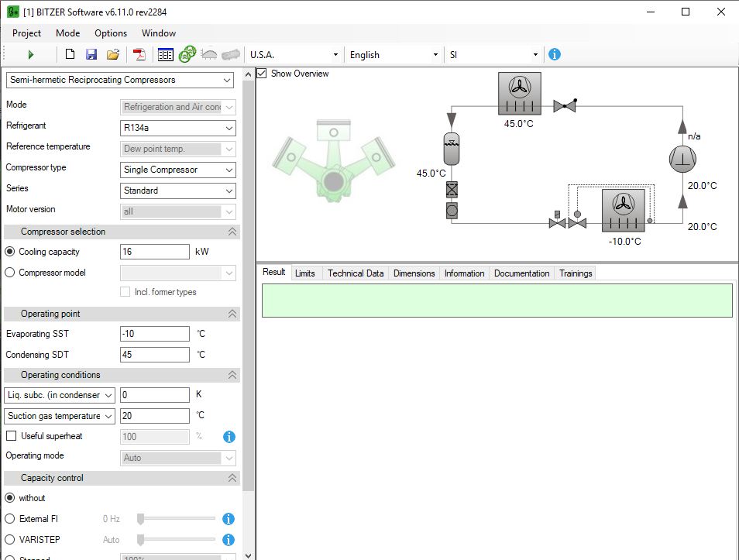Collapse the Operating conditions section

click(232, 375)
